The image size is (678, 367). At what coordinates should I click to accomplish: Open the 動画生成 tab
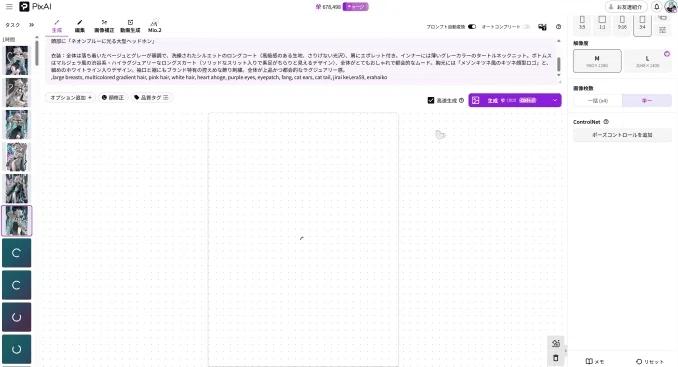[130, 26]
